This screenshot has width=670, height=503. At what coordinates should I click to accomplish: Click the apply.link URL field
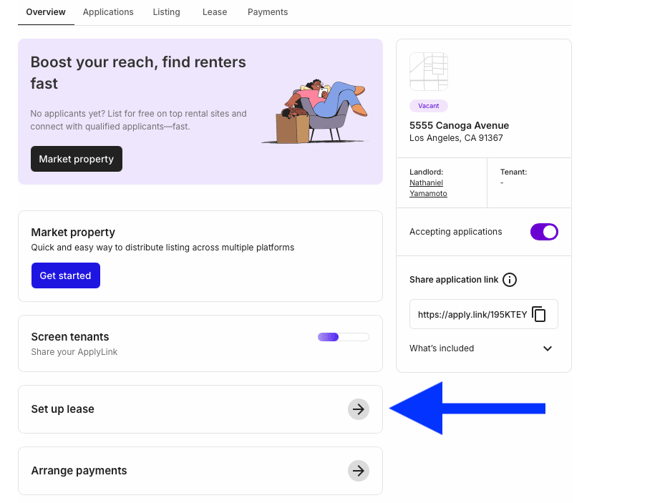click(x=483, y=314)
